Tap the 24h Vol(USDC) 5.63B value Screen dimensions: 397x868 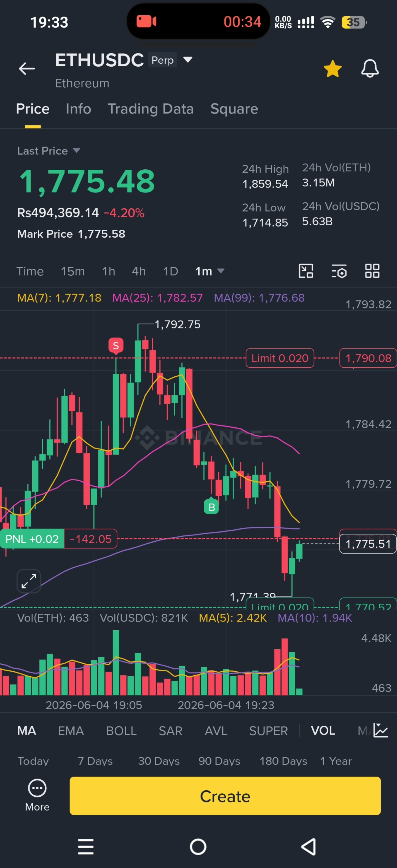tap(317, 221)
